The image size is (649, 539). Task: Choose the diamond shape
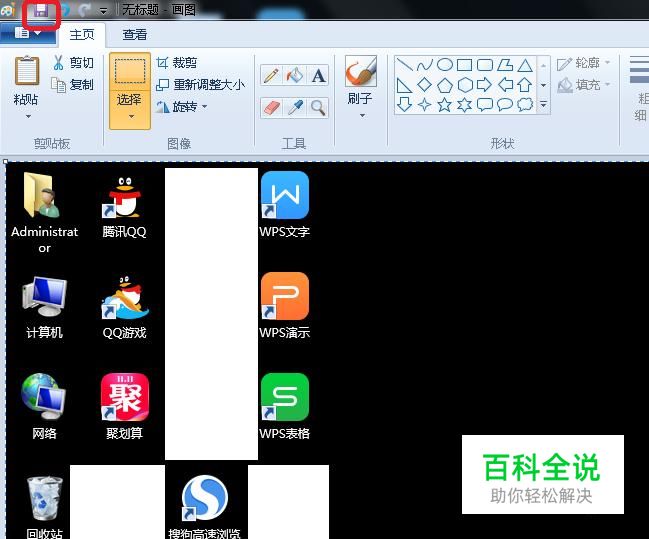[x=424, y=85]
